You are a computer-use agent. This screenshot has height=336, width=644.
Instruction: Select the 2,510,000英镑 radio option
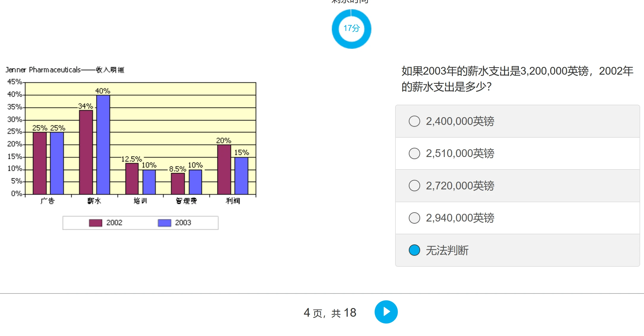coord(414,153)
